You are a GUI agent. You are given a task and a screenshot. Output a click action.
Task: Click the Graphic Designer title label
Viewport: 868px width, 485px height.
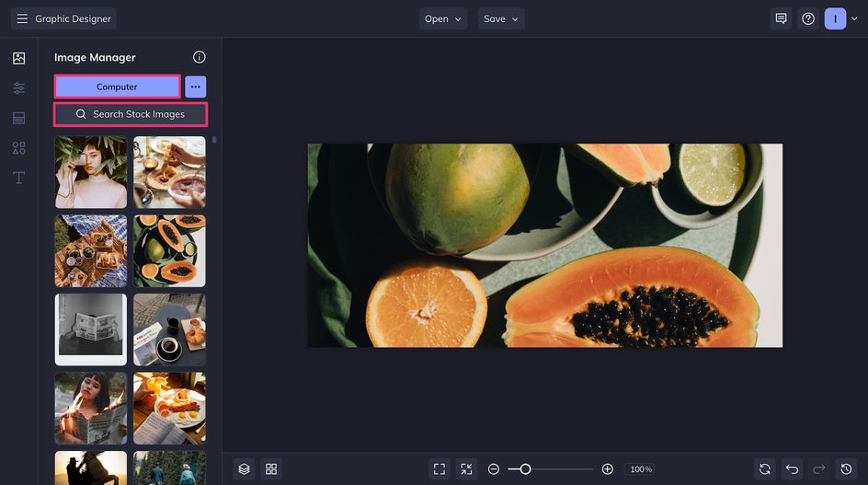(73, 18)
